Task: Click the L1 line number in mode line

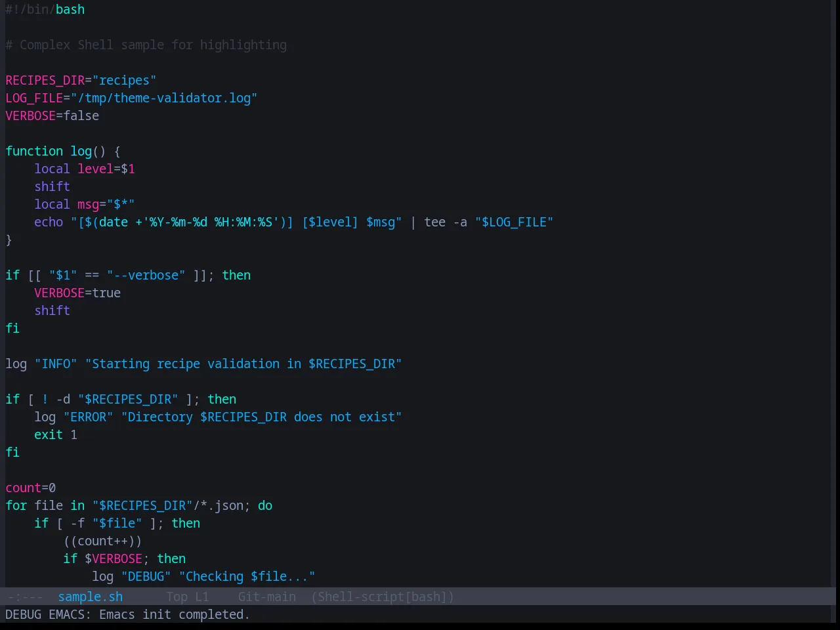Action: click(x=201, y=597)
